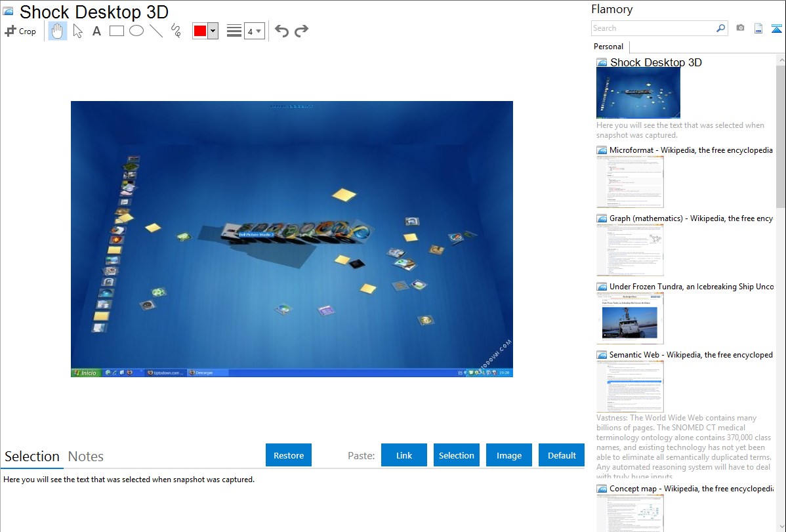Click the line thickness icon

(234, 31)
